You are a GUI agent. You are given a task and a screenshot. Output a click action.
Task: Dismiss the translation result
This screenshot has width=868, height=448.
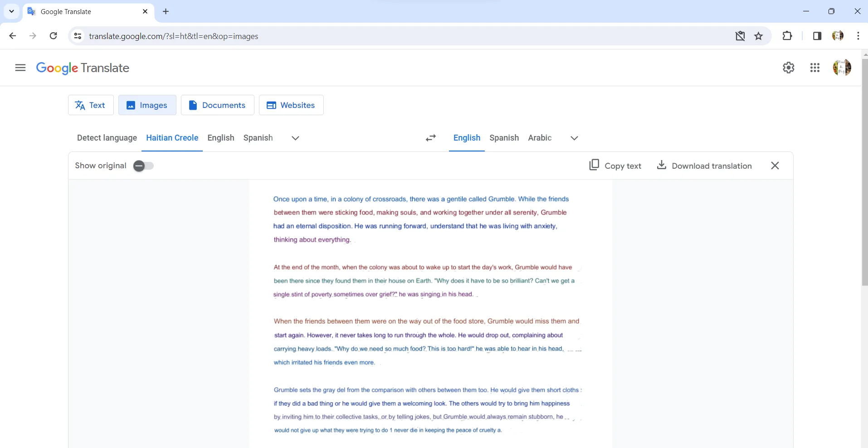775,166
